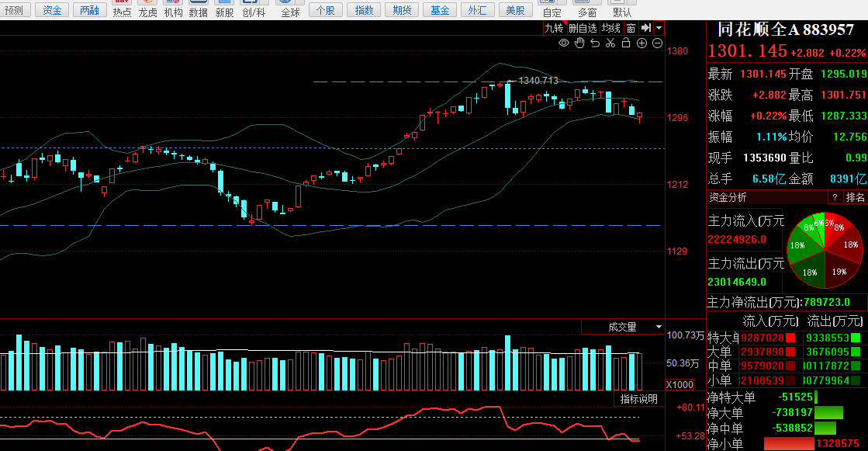Switch to the 两融 tab
The image size is (868, 451).
coord(90,10)
